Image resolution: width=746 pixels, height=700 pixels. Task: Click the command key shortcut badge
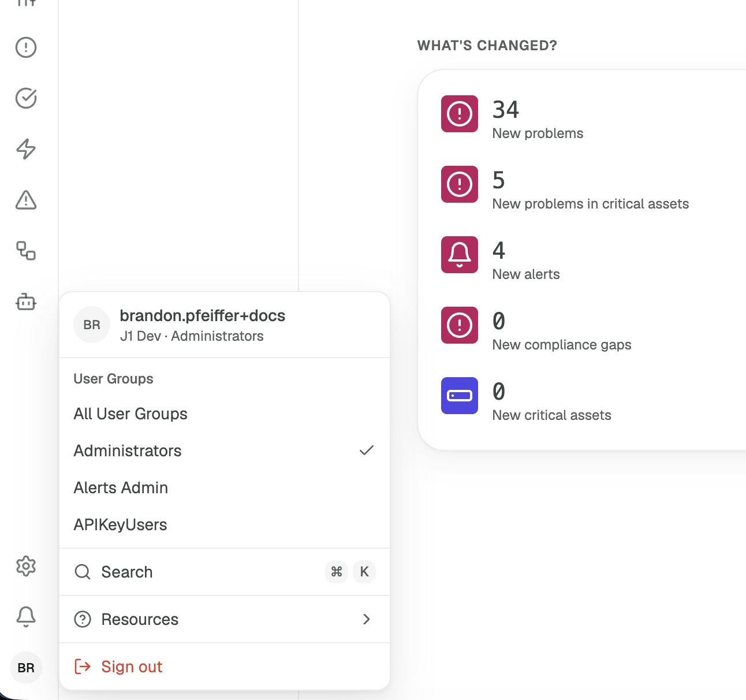337,572
